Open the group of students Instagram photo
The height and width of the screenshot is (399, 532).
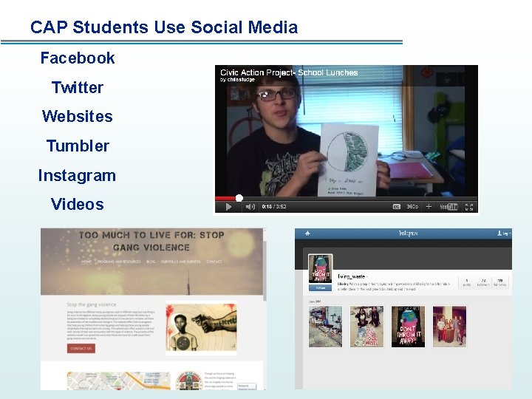449,327
